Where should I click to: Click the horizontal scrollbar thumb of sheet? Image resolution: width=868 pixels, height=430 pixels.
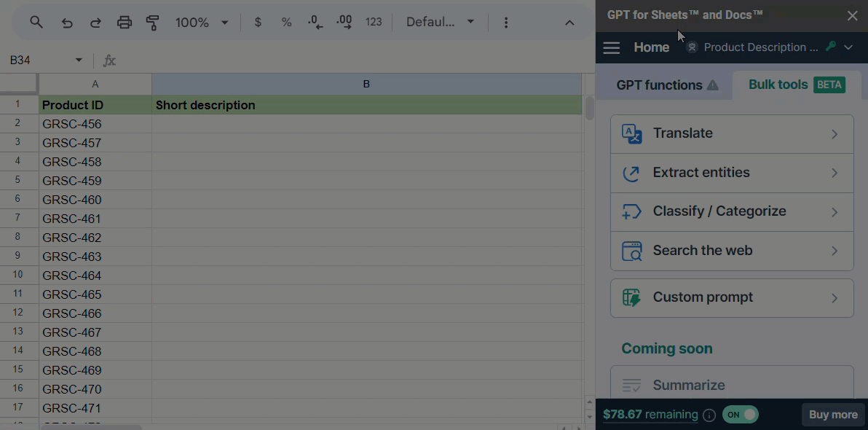91,427
